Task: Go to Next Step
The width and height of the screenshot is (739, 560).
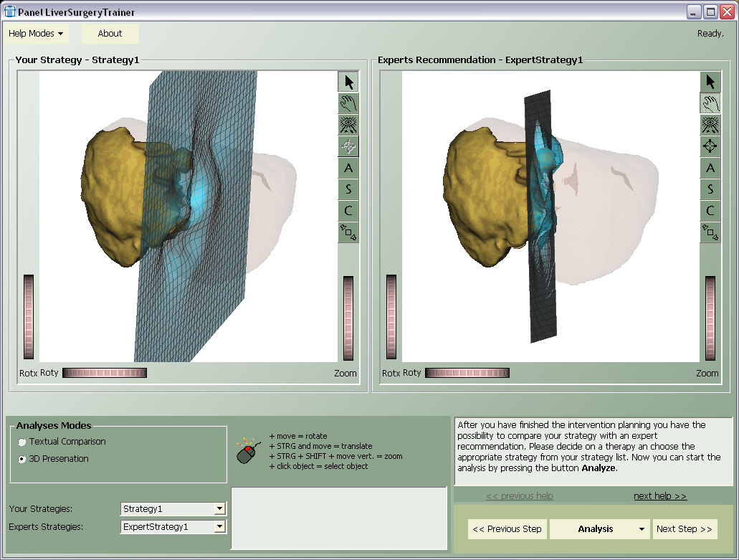Action: (684, 529)
